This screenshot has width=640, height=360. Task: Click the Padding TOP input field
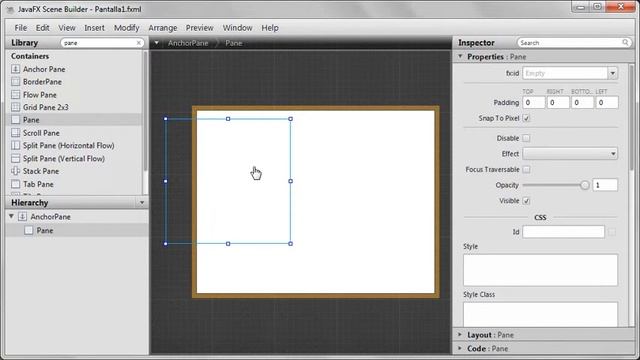point(533,102)
